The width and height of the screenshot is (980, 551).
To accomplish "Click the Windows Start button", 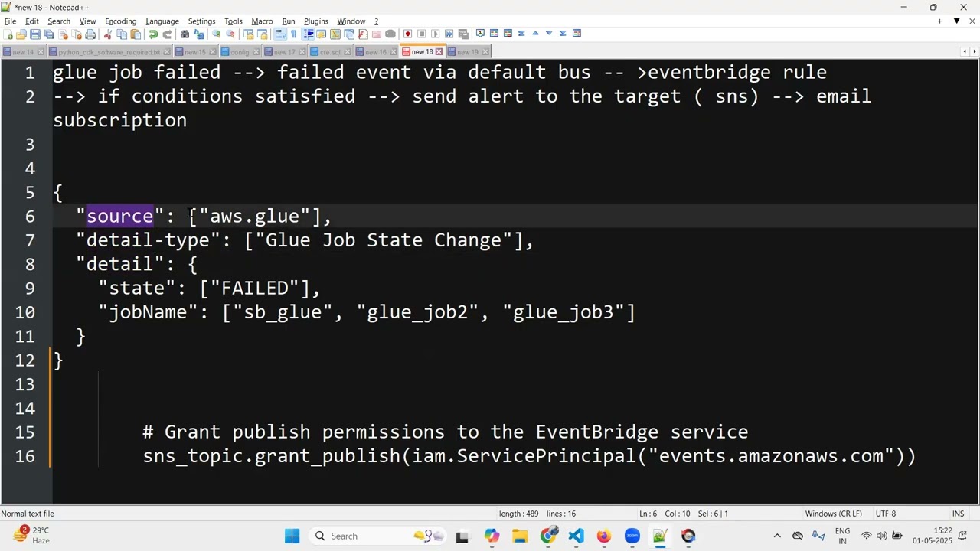I will 292,536.
